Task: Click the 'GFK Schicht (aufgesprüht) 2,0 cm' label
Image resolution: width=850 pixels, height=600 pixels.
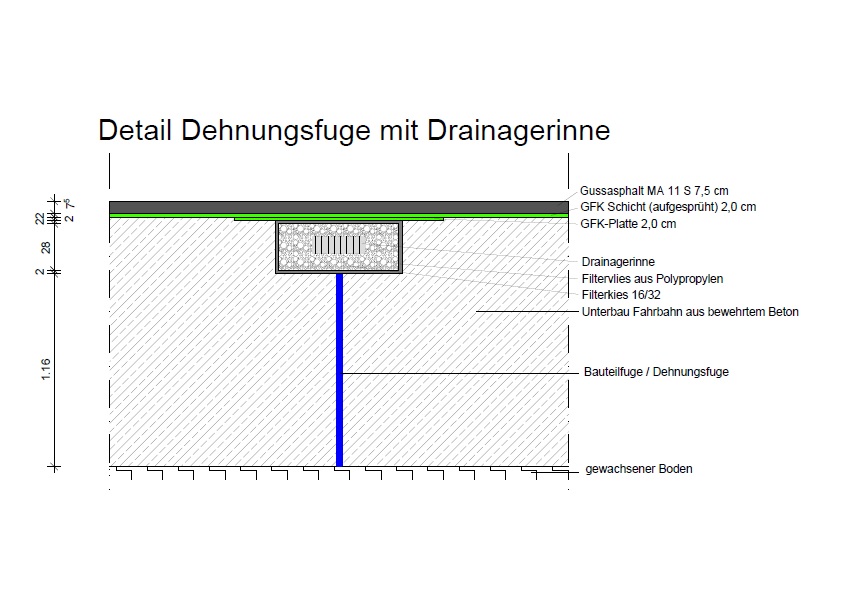Action: (x=667, y=207)
